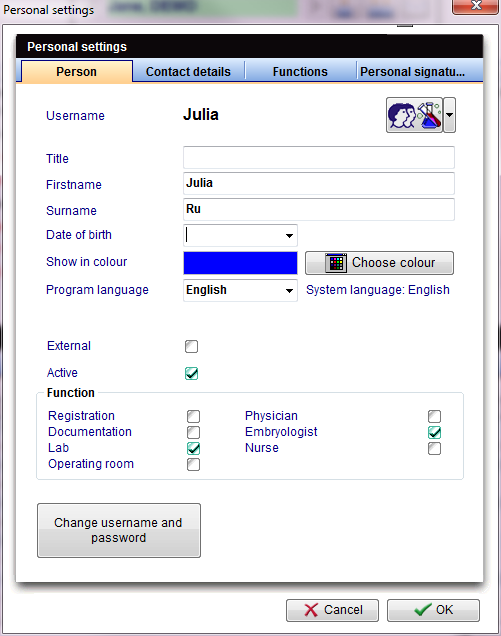Image resolution: width=501 pixels, height=636 pixels.
Task: Click into the Title input field
Action: (x=319, y=157)
